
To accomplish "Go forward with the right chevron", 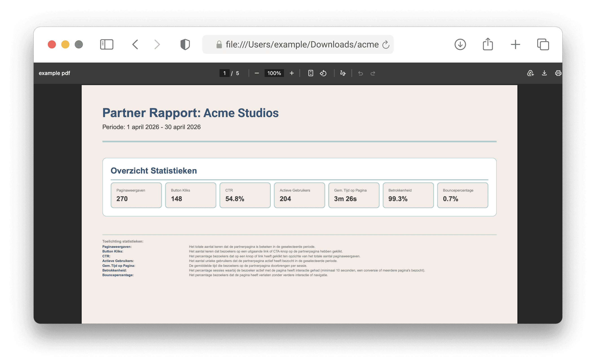I will click(157, 44).
